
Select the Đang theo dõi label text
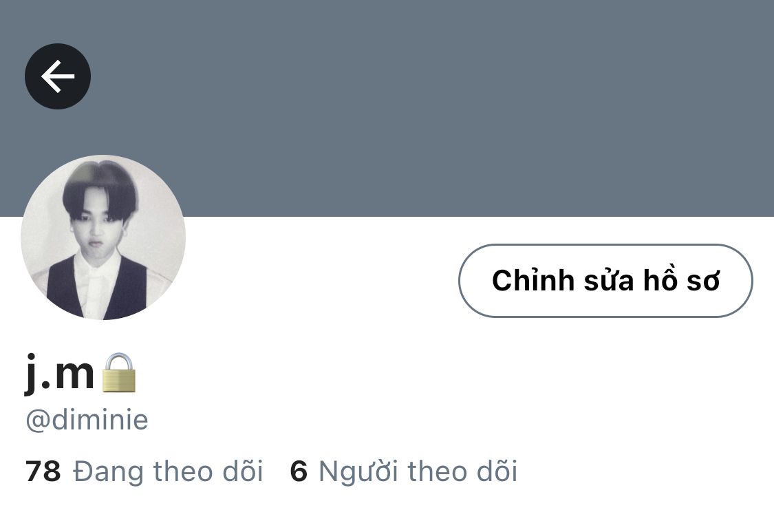coord(168,471)
